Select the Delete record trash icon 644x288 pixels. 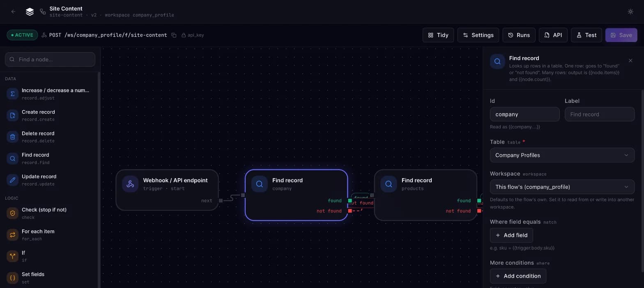point(12,137)
